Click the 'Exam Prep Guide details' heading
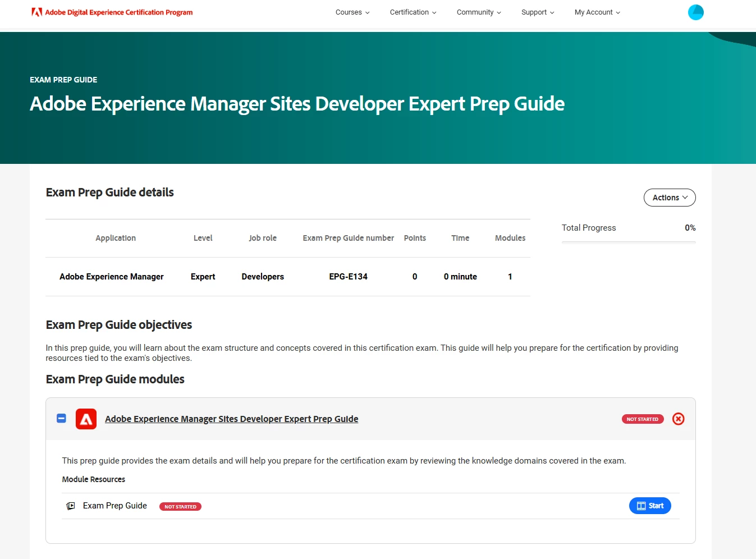 tap(110, 193)
